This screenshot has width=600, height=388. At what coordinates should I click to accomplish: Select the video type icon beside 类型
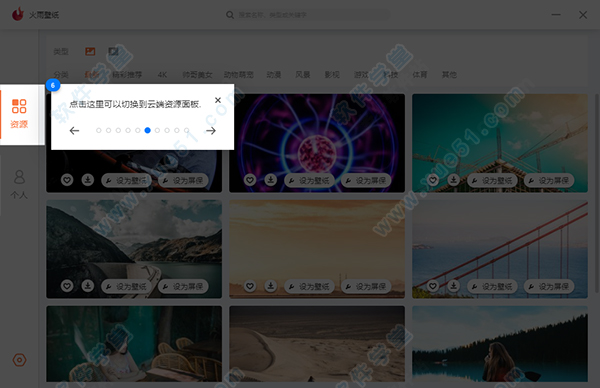pos(113,51)
